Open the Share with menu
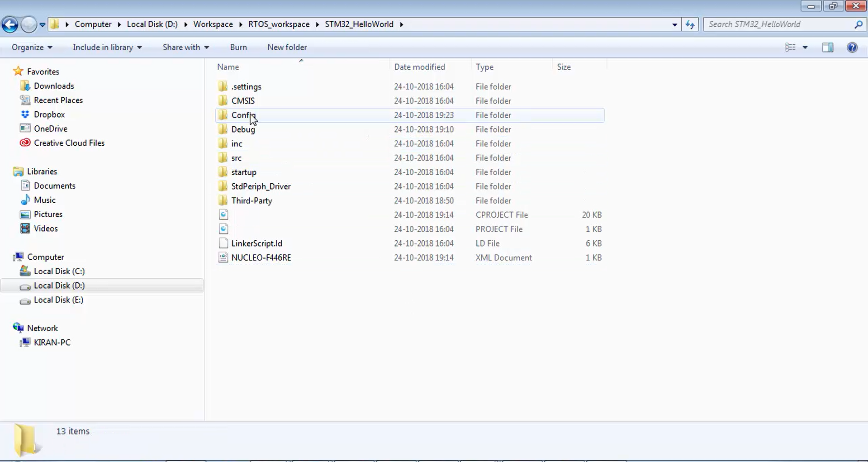The width and height of the screenshot is (868, 462). 186,48
